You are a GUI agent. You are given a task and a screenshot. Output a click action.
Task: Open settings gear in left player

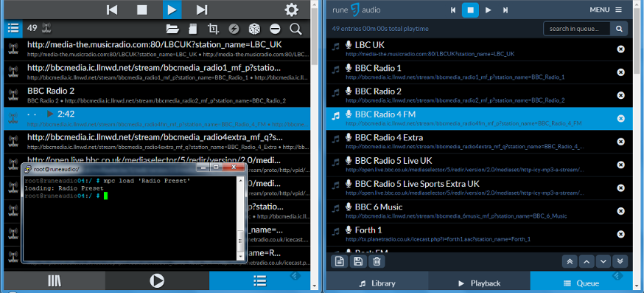292,10
